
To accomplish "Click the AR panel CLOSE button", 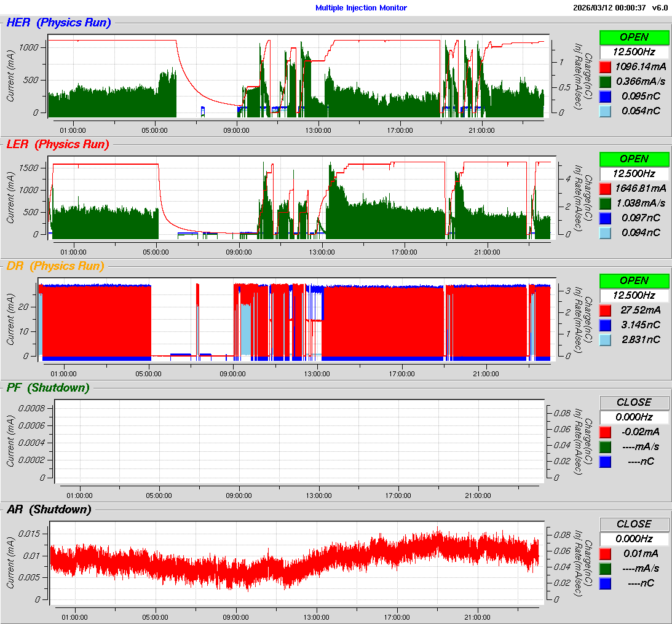I will [634, 524].
